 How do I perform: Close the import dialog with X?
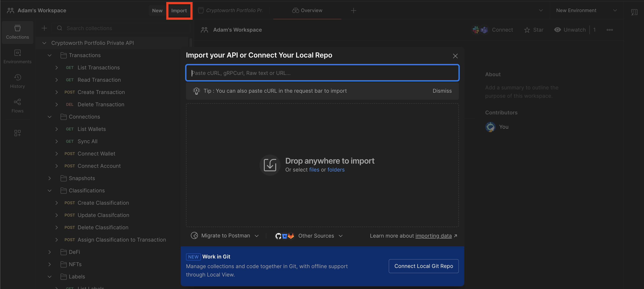tap(455, 56)
